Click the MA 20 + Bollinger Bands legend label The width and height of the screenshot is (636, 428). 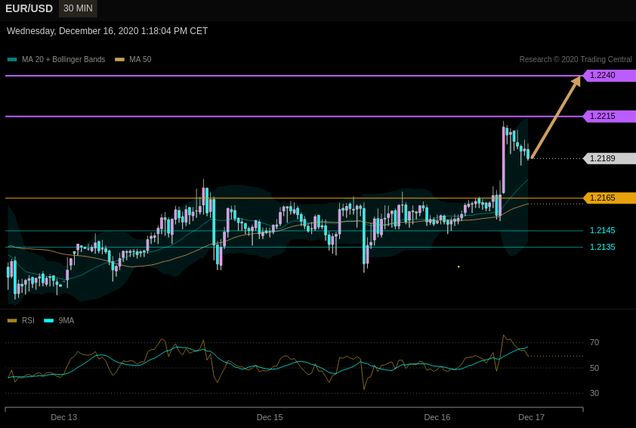click(63, 59)
